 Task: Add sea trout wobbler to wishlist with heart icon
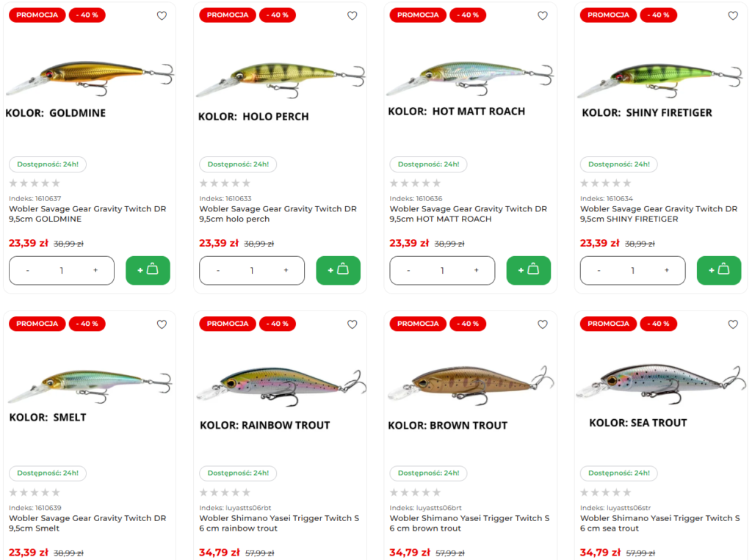coord(733,324)
